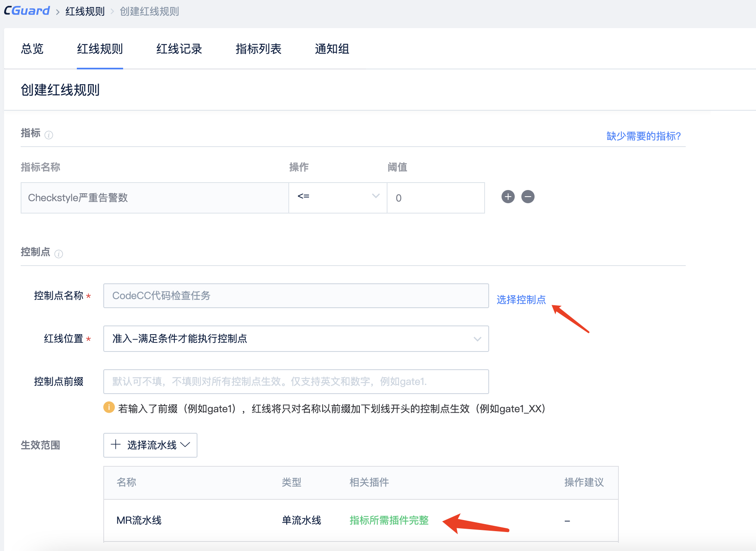
Task: Go to the 指标列表 tab
Action: (259, 49)
